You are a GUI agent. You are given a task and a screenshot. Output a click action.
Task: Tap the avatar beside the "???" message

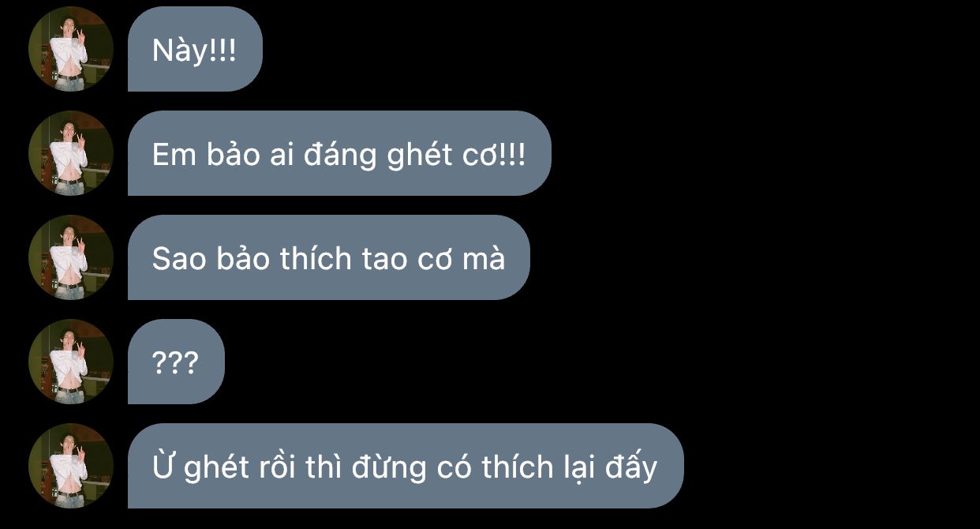pyautogui.click(x=71, y=362)
